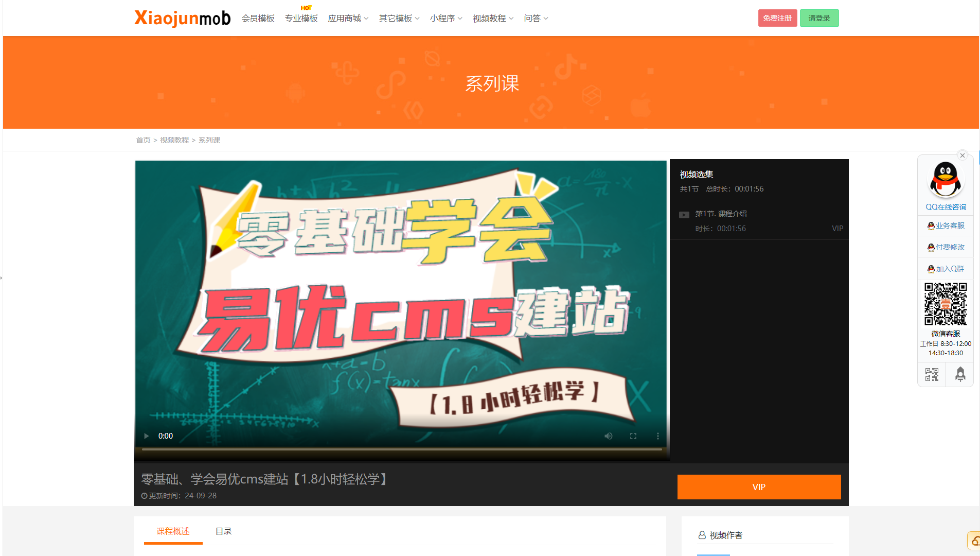
Task: Click the 请登录 button
Action: pyautogui.click(x=819, y=18)
